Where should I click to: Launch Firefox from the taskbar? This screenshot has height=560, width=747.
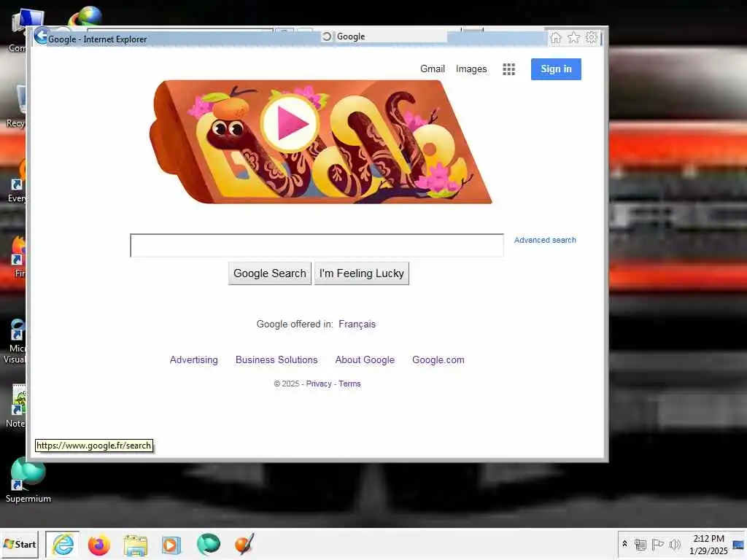tap(98, 545)
